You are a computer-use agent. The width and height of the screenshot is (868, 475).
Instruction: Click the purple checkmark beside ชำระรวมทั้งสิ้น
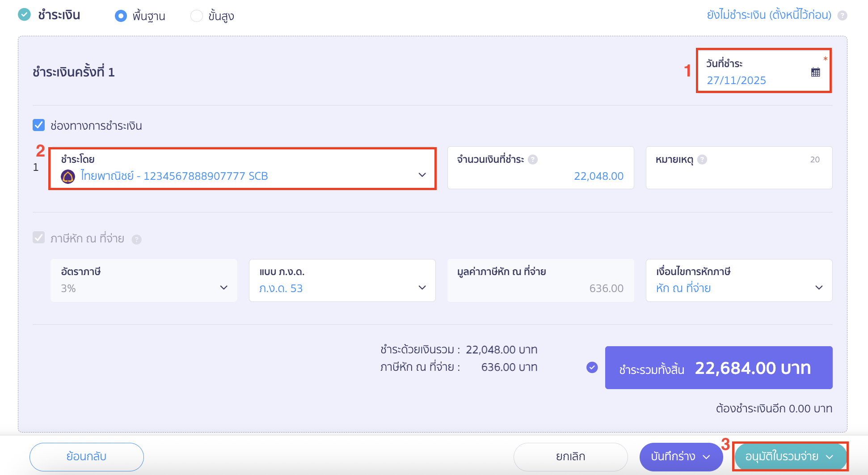pos(592,367)
